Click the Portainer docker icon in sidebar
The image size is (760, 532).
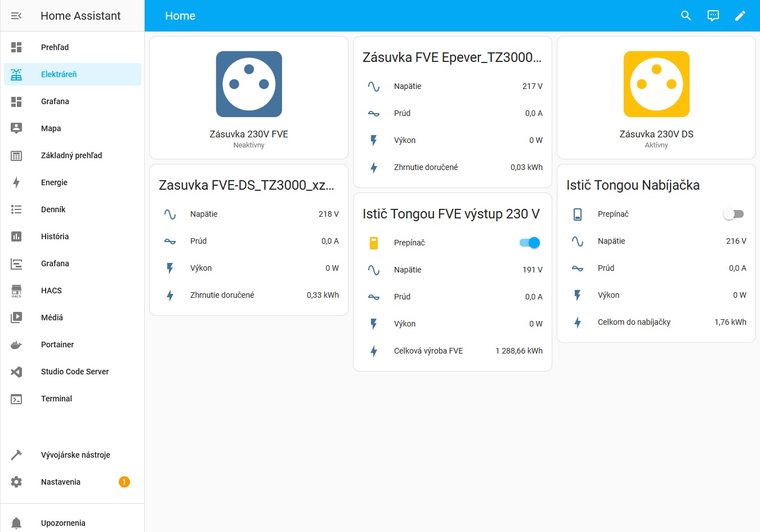point(16,345)
